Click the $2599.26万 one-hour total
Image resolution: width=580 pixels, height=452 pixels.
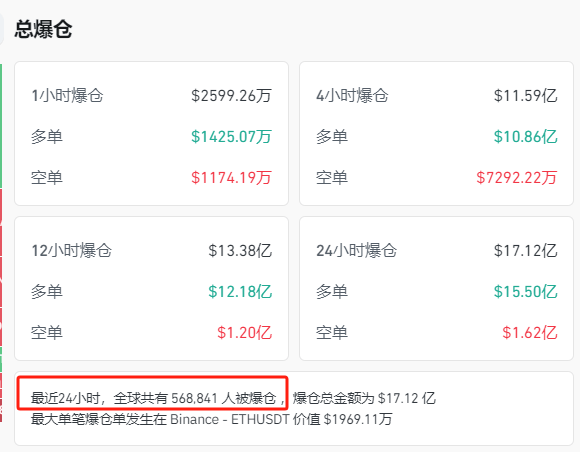point(232,95)
